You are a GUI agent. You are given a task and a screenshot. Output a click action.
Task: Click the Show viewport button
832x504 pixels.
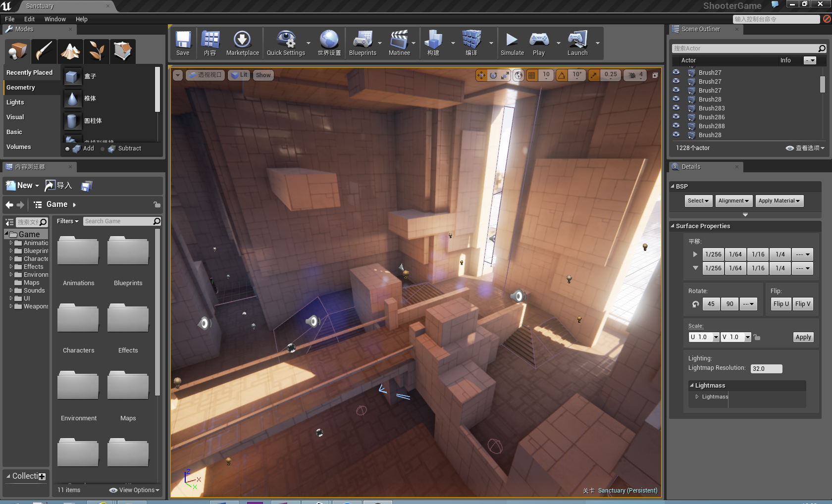(263, 75)
